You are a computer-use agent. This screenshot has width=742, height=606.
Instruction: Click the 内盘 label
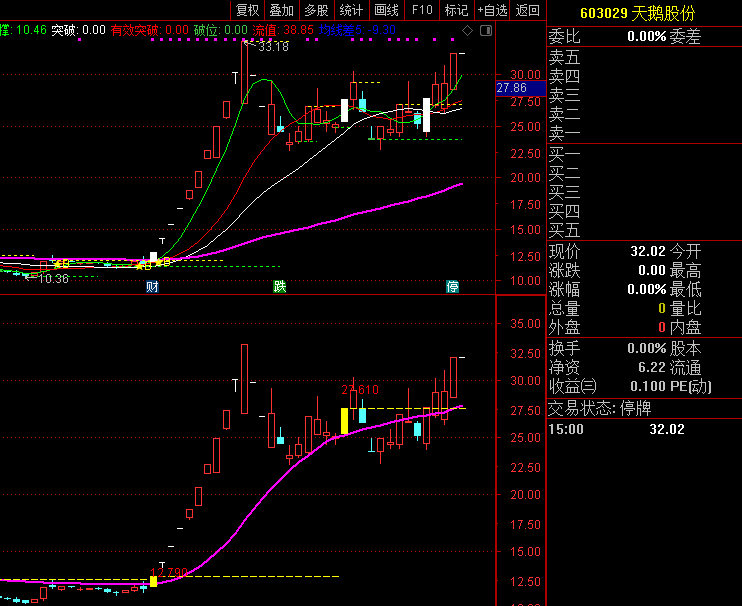click(685, 327)
